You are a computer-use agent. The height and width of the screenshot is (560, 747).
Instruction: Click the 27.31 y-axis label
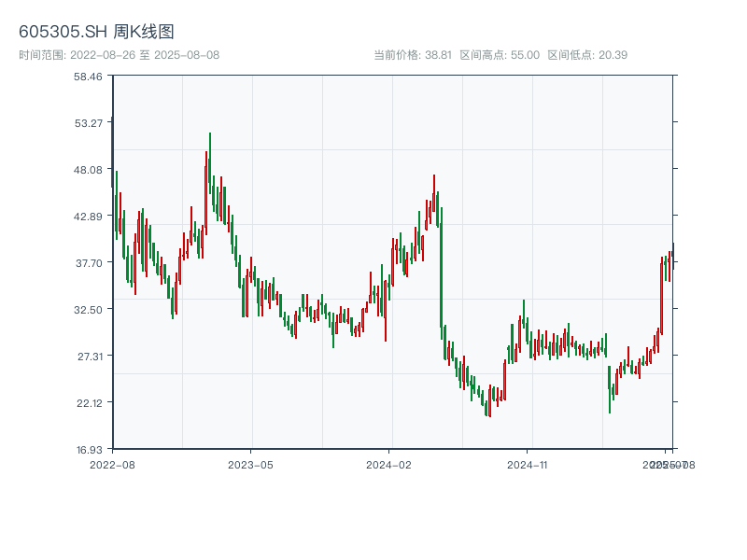[x=88, y=357]
